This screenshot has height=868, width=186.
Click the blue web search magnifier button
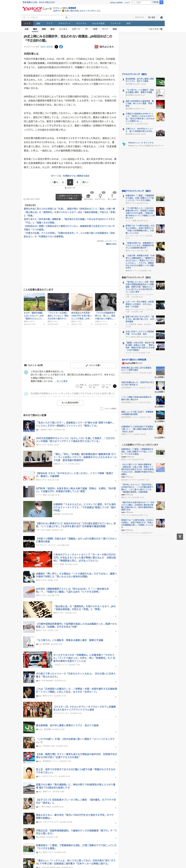pyautogui.click(x=161, y=2)
